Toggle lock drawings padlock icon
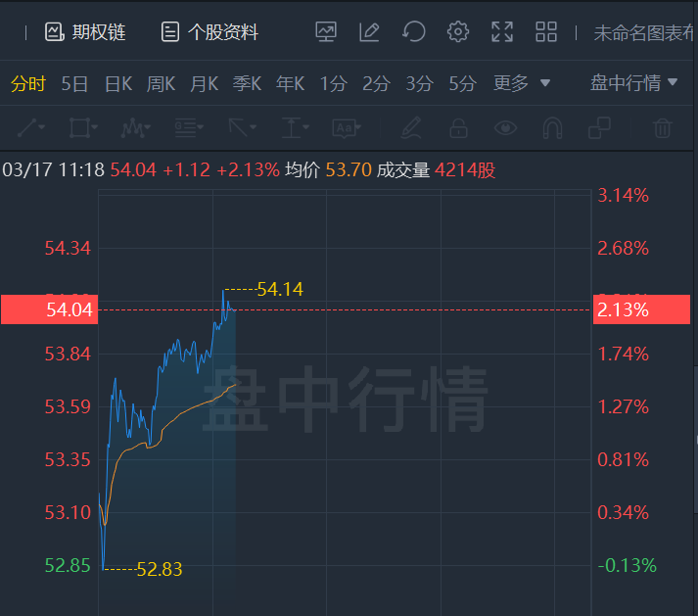 pos(457,127)
